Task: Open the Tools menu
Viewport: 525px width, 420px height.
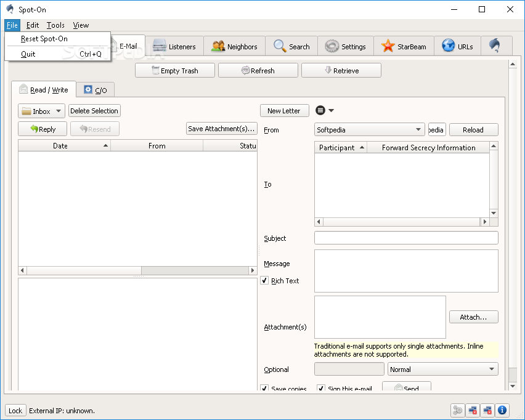Action: tap(55, 25)
